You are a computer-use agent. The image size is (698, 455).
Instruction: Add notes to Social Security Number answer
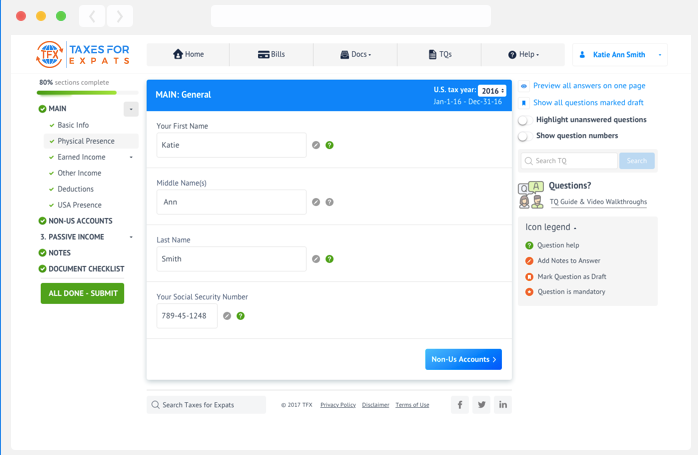click(x=227, y=316)
